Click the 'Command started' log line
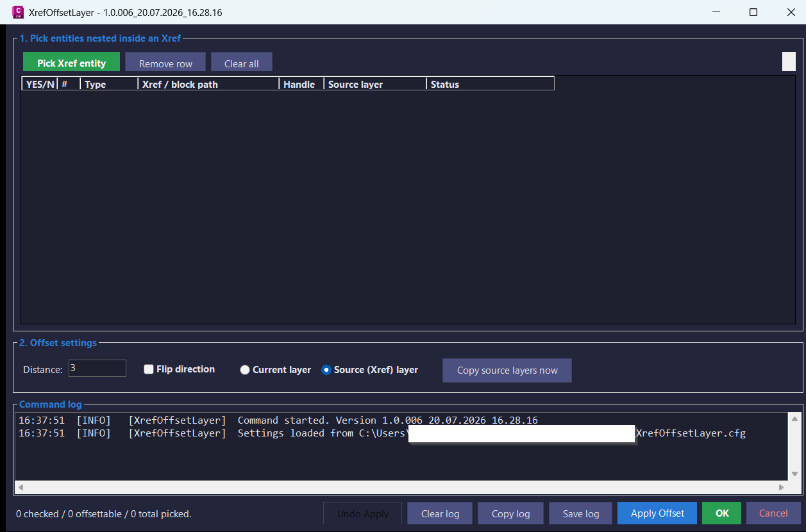This screenshot has width=806, height=532. tap(278, 420)
